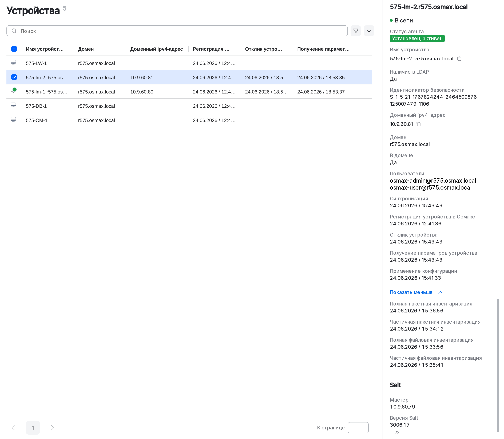504x439 pixels.
Task: Click the 24.06.2026 / 18:53:37 cell
Action: click(321, 92)
